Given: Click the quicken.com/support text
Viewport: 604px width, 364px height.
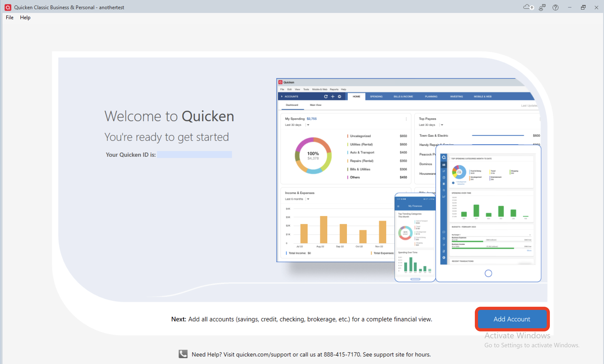Looking at the screenshot, I should pyautogui.click(x=263, y=354).
